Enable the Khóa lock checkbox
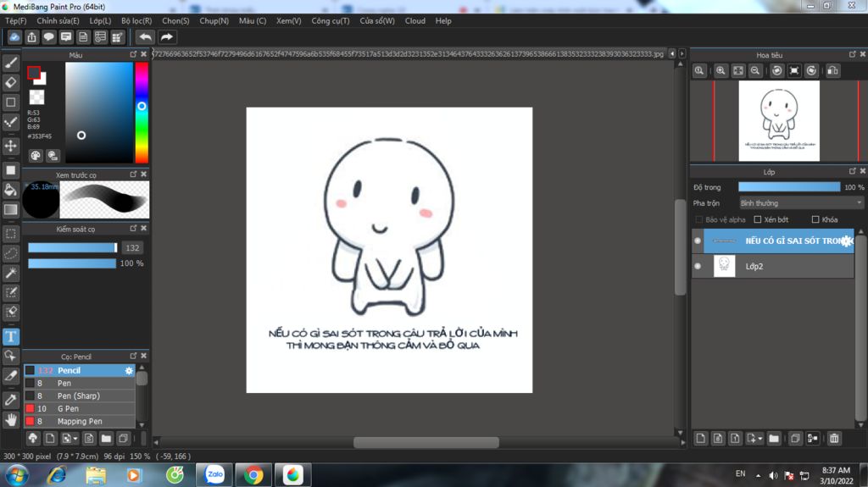The height and width of the screenshot is (487, 868). coord(815,219)
